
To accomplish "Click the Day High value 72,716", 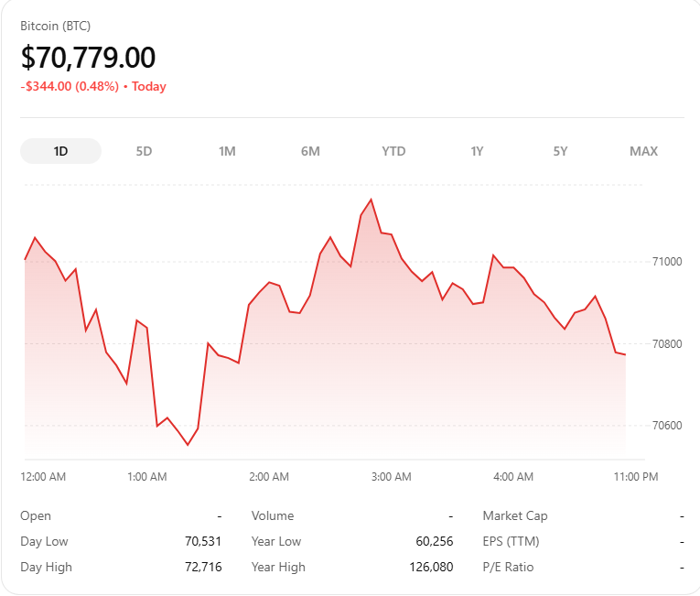I will coord(203,567).
